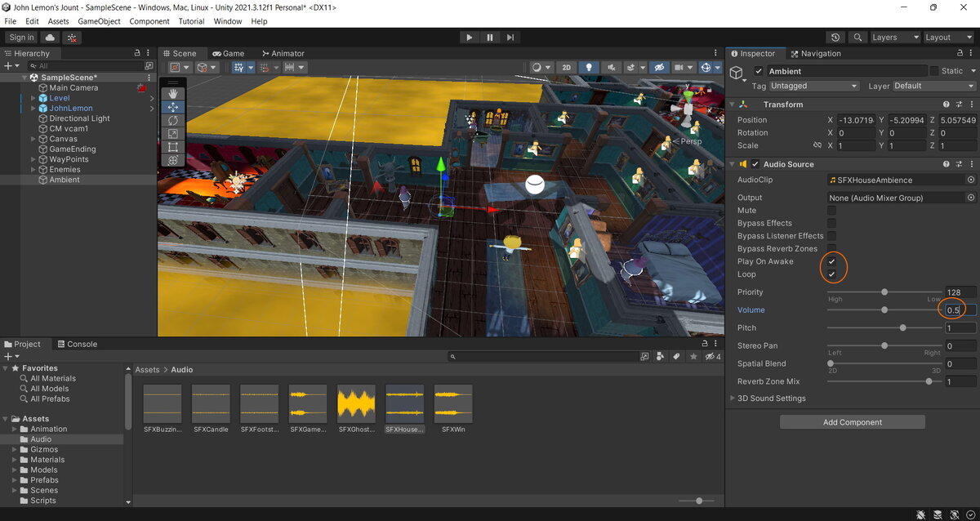
Task: Open the Layer dropdown showing Default
Action: [934, 86]
